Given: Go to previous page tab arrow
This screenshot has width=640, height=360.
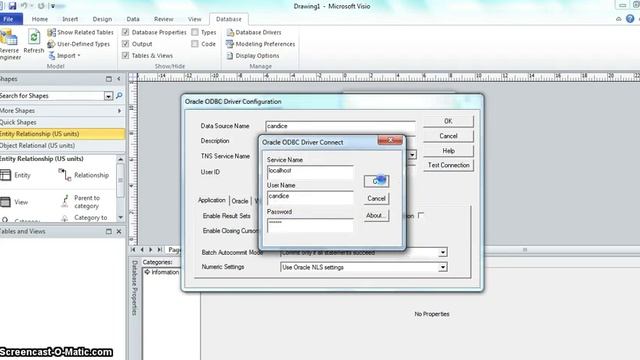Looking at the screenshot, I should [142, 249].
